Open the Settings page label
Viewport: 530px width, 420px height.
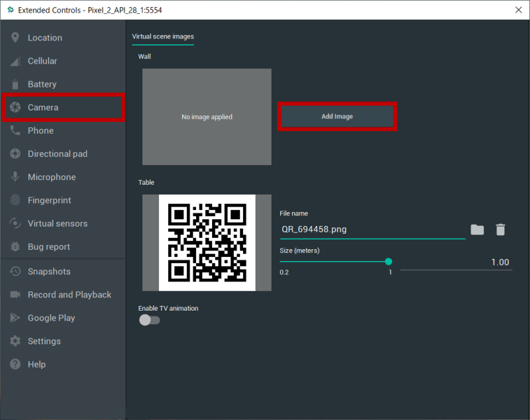click(x=44, y=342)
